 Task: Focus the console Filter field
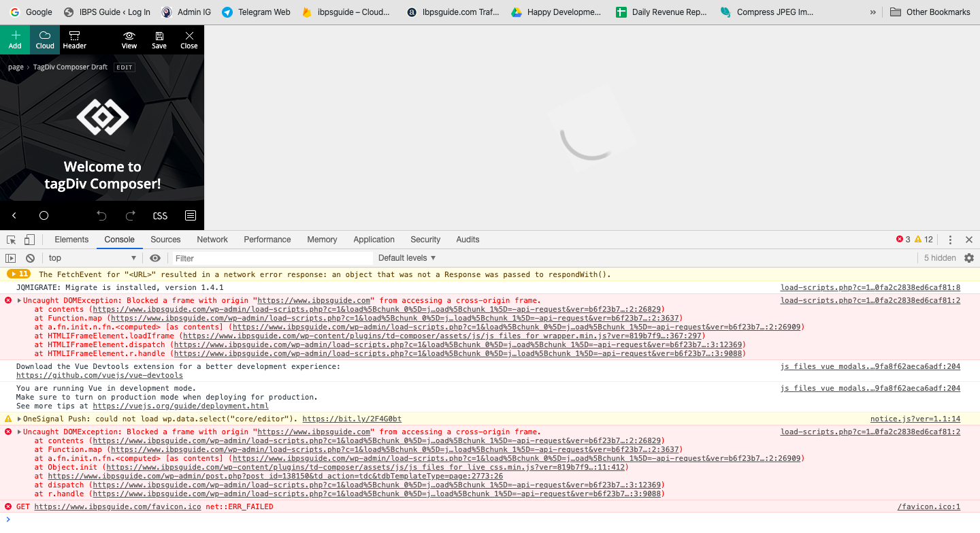[272, 258]
